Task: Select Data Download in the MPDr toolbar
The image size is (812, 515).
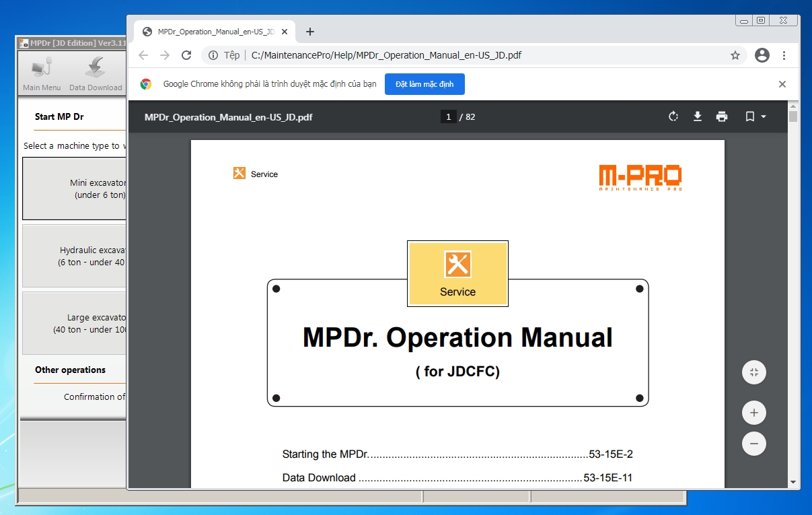Action: 96,72
